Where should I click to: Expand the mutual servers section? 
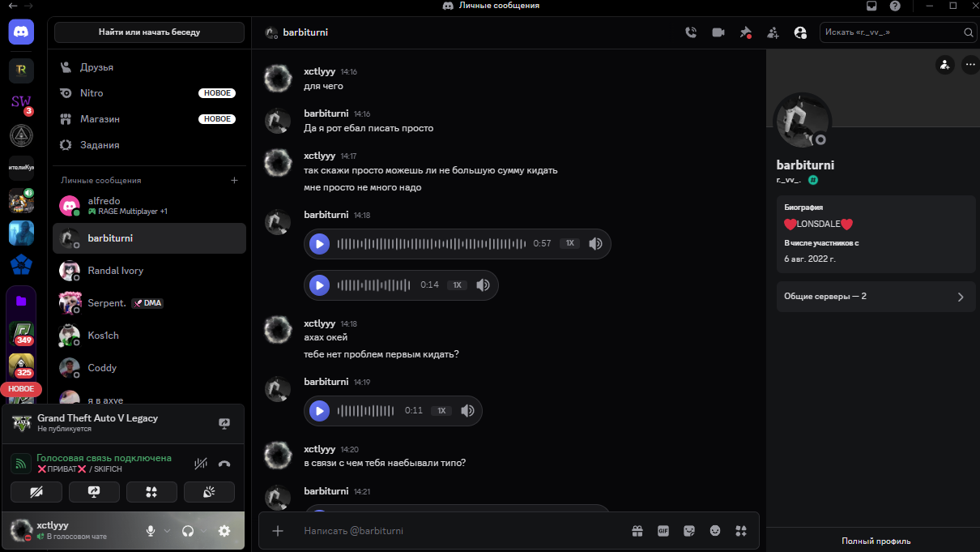point(876,297)
